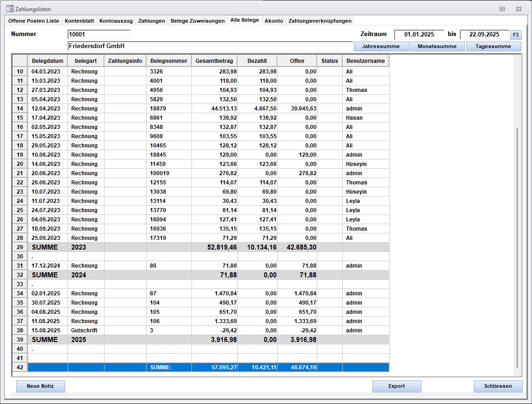The width and height of the screenshot is (532, 404).
Task: Create a note with Neue Notiz
Action: [x=41, y=386]
